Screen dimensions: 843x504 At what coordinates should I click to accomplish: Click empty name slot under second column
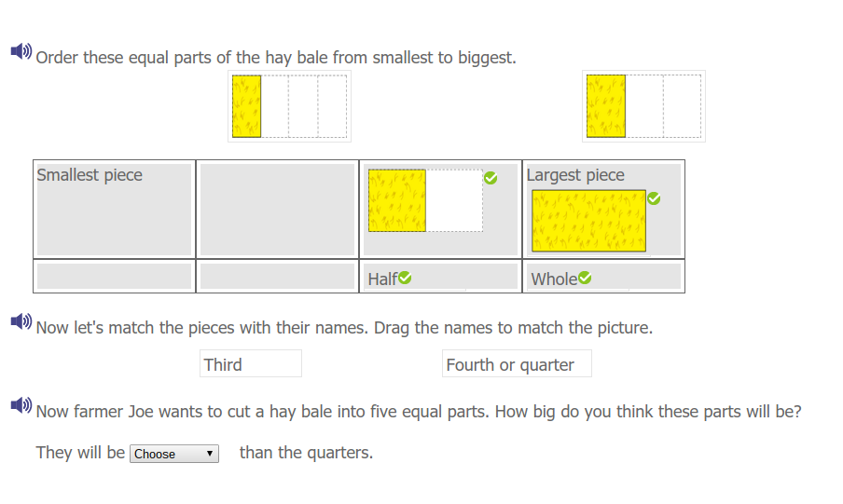tap(277, 277)
